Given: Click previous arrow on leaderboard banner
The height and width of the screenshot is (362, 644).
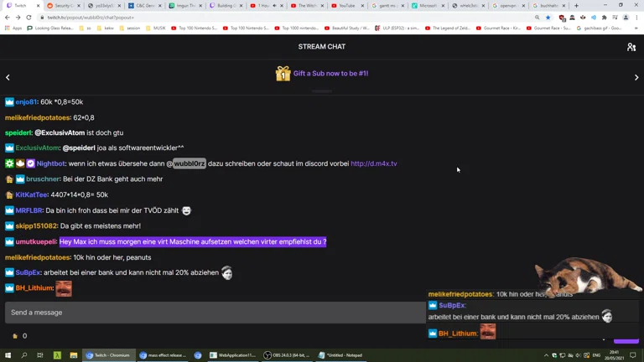Looking at the screenshot, I should (x=8, y=77).
